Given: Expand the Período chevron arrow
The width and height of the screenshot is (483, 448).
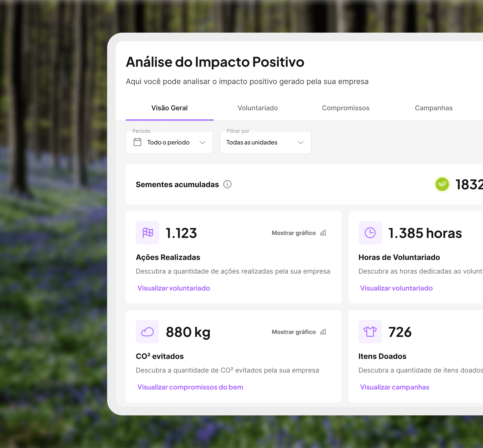Looking at the screenshot, I should click(x=202, y=142).
